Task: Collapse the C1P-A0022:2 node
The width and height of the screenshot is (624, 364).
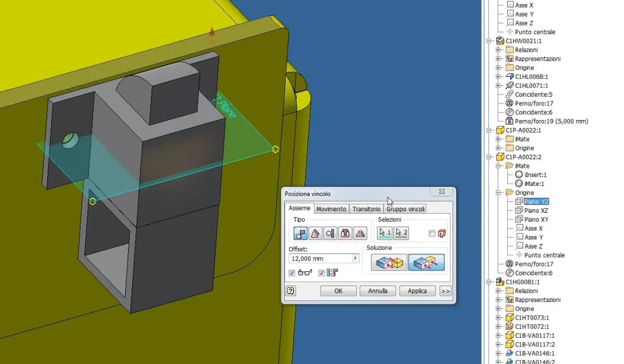Action: (488, 157)
